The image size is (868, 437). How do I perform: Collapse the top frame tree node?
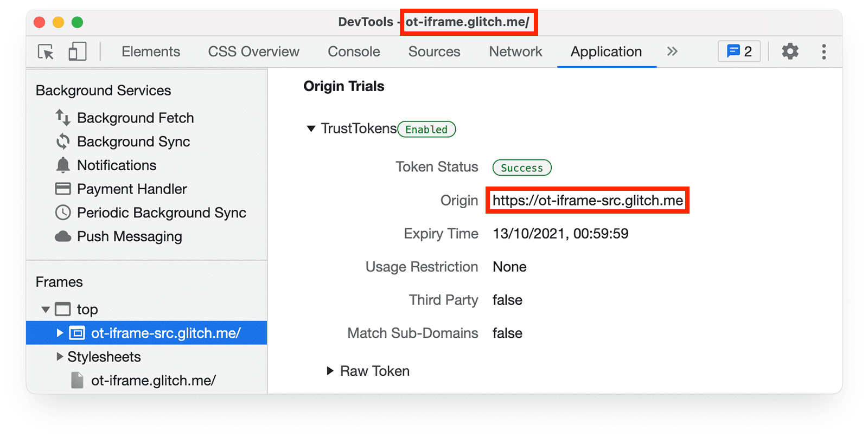tap(46, 310)
